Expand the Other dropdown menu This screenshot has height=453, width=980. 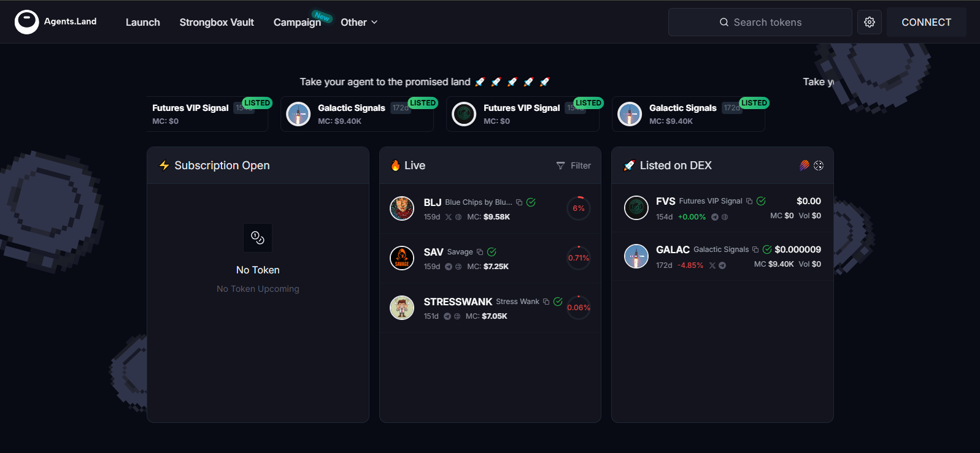(x=359, y=22)
